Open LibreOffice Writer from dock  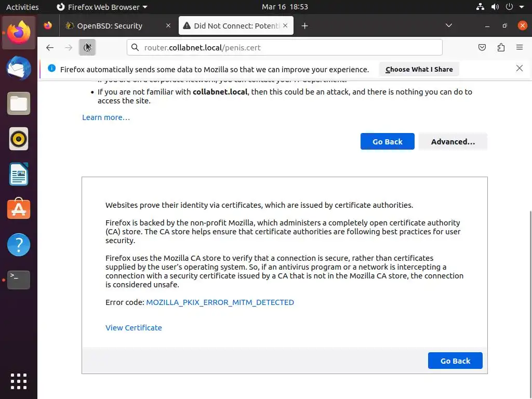click(x=19, y=174)
